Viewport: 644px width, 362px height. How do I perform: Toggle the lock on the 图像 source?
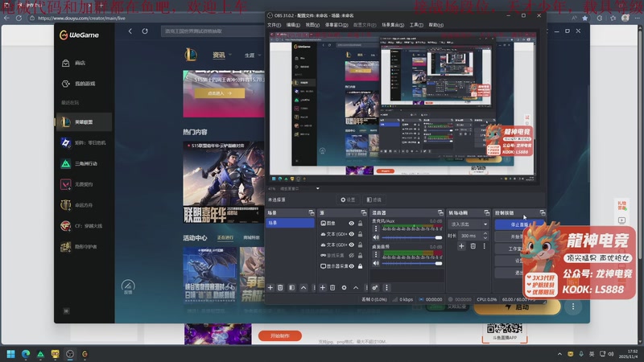click(x=360, y=224)
